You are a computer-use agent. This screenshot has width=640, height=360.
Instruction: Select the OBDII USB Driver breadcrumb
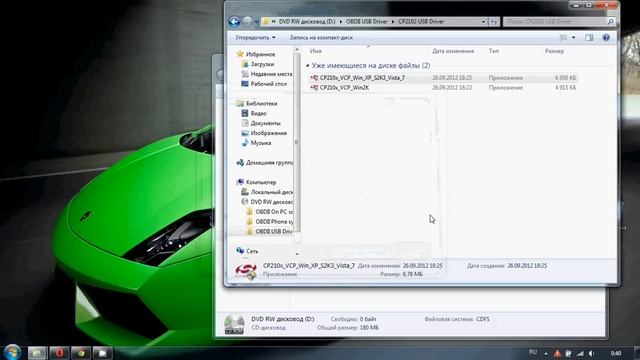click(x=367, y=22)
